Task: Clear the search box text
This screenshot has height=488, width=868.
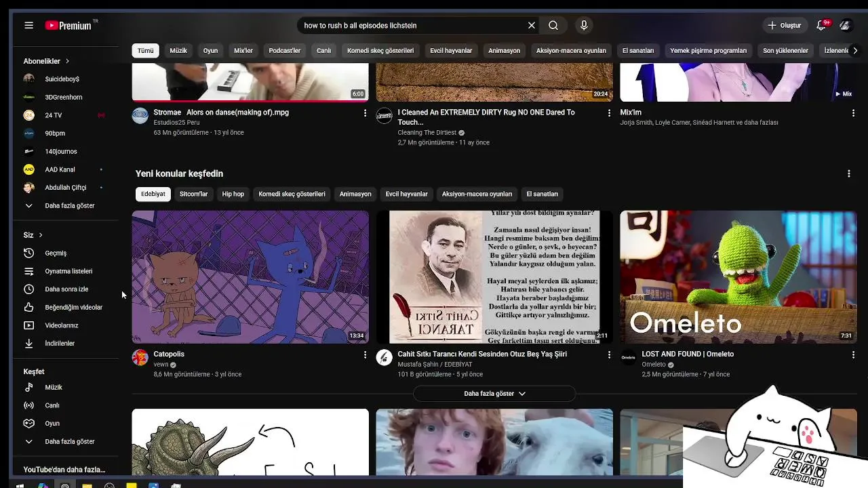Action: 532,25
